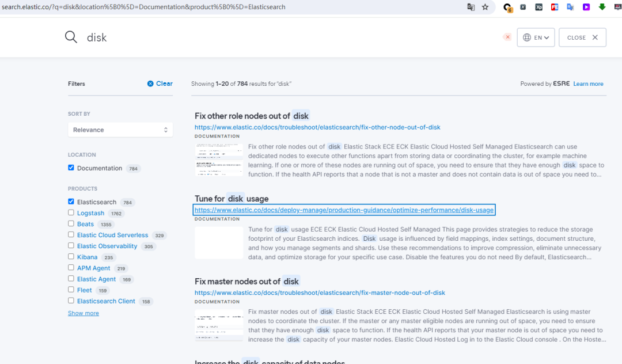Image resolution: width=622 pixels, height=364 pixels.
Task: Click the Chrome translate page icon
Action: (x=471, y=7)
